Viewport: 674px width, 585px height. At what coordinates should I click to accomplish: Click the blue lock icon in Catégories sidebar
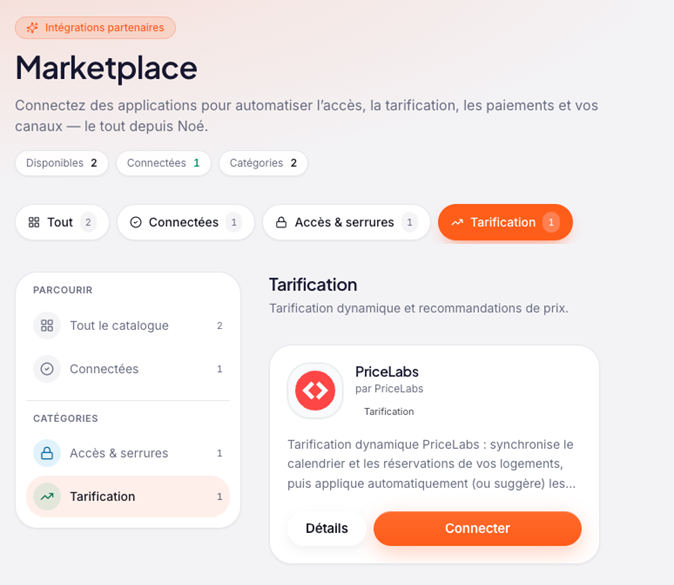pyautogui.click(x=47, y=453)
